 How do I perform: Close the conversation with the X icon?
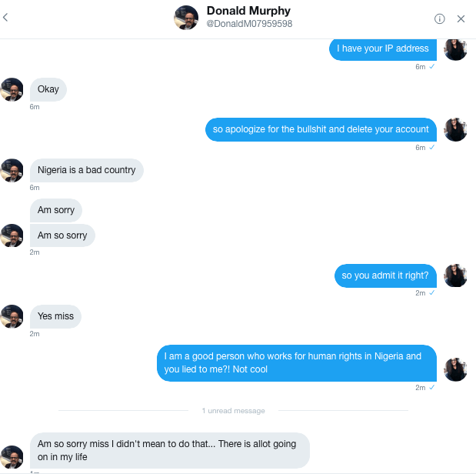tap(461, 18)
